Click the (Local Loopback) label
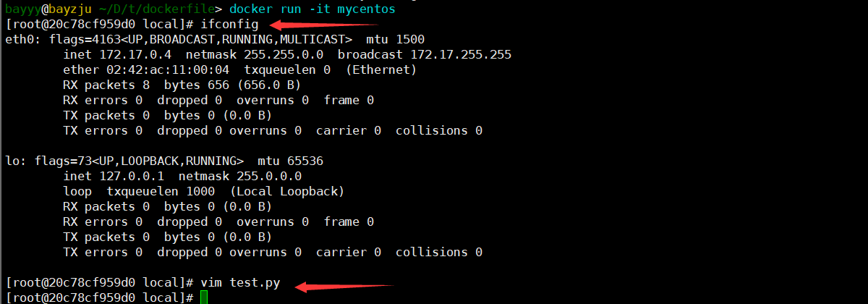The width and height of the screenshot is (868, 304). [x=286, y=191]
